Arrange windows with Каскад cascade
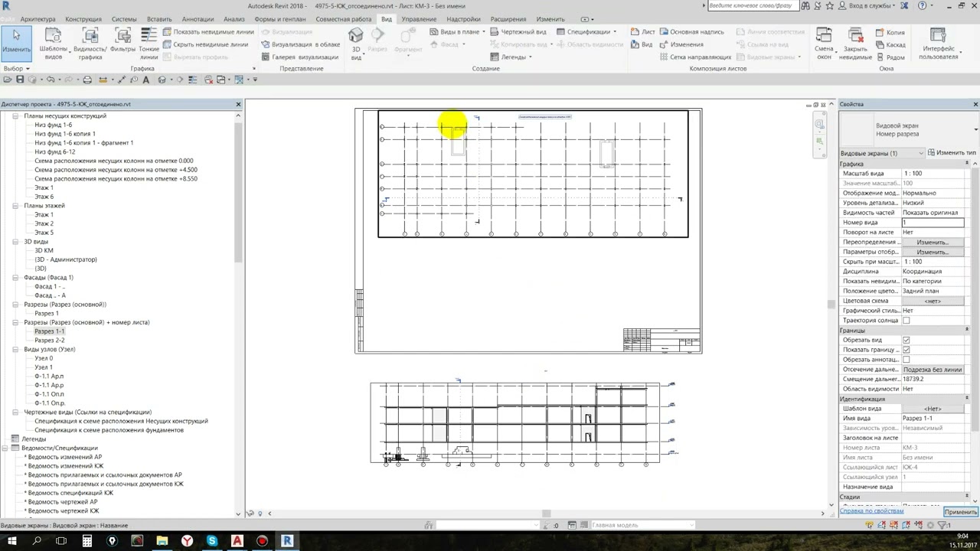This screenshot has width=980, height=551. pos(890,44)
